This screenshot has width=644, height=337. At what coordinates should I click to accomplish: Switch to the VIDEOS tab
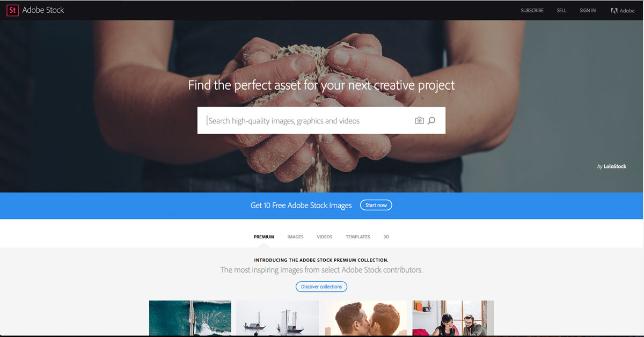click(x=325, y=237)
